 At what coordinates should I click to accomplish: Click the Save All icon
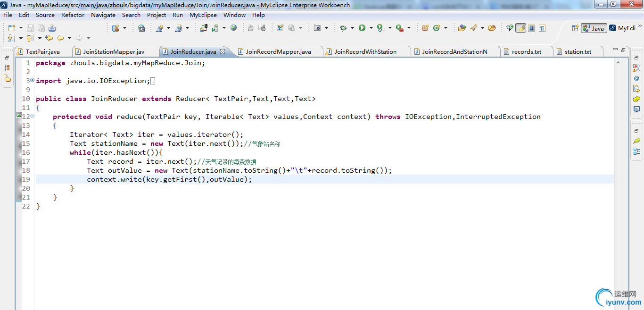[41, 28]
